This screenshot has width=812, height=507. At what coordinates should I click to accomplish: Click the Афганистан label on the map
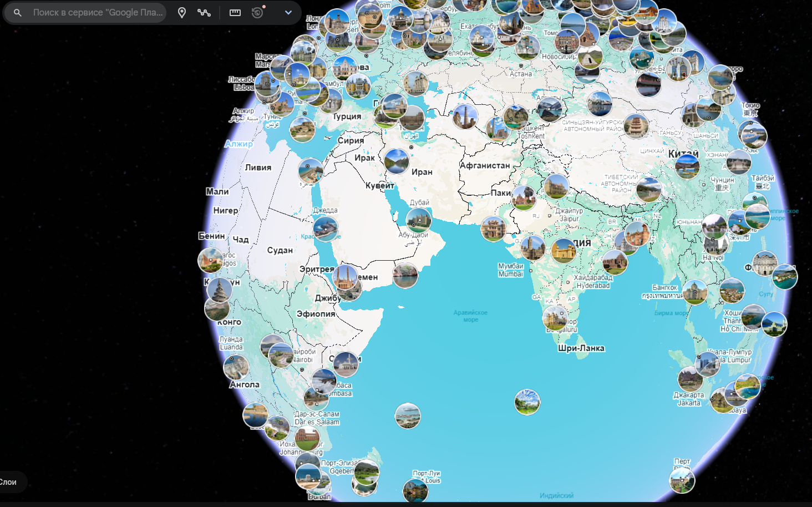(485, 165)
